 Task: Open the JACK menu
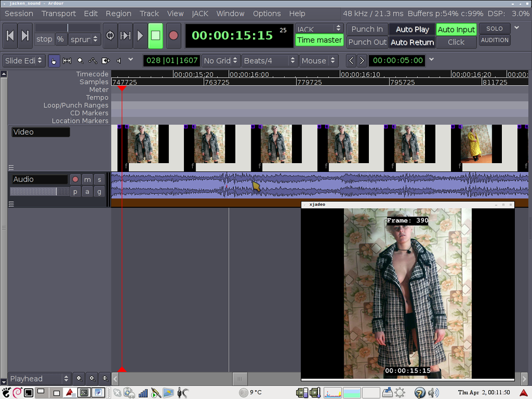coord(200,13)
